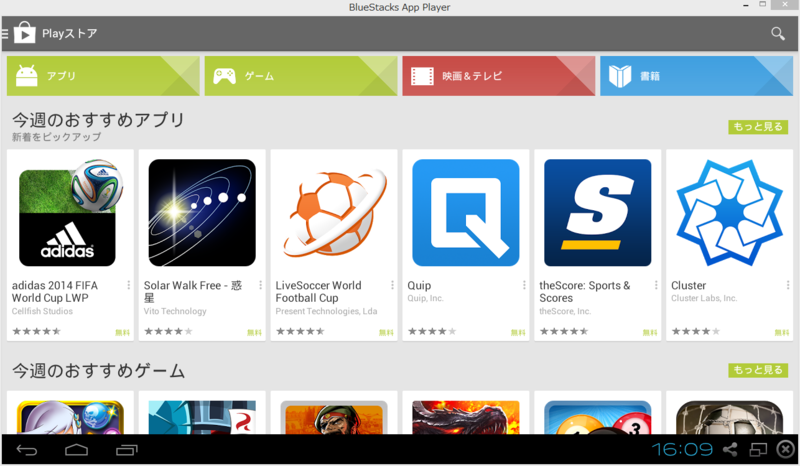Open overflow menu on Cluster card
This screenshot has width=800, height=466.
tap(787, 285)
